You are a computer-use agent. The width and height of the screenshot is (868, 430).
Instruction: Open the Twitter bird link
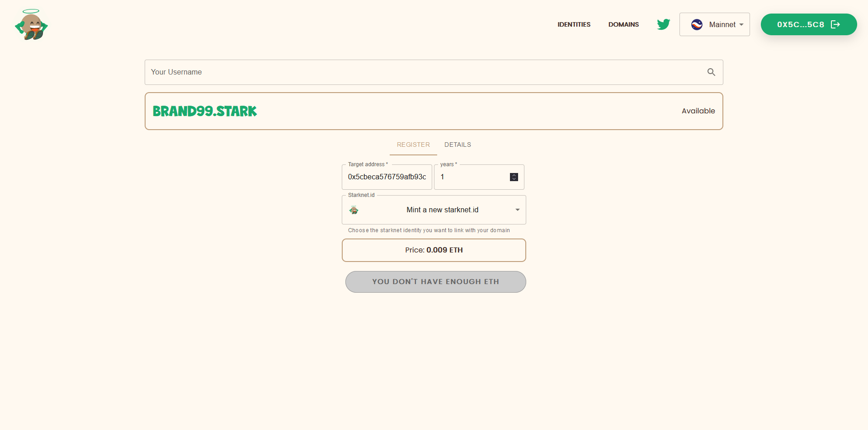(663, 24)
